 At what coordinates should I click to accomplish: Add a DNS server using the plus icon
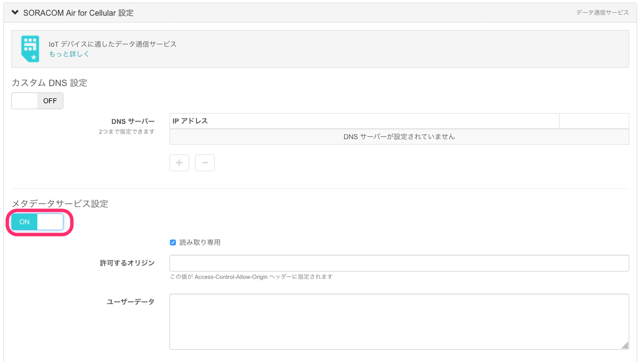pyautogui.click(x=179, y=162)
